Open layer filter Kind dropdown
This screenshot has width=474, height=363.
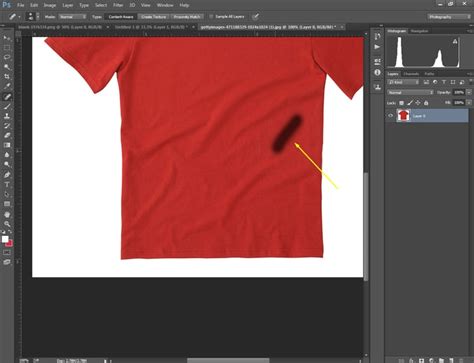[x=403, y=82]
